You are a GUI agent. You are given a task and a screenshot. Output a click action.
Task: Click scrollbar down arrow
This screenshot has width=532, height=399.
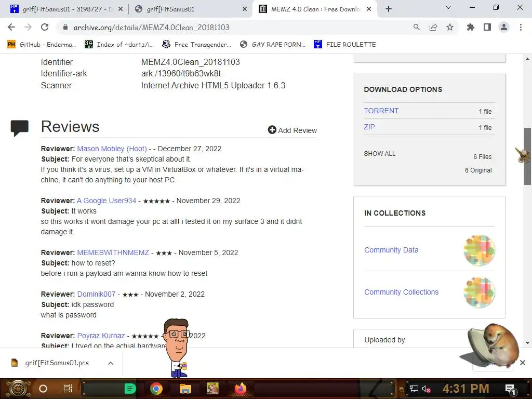tap(527, 343)
